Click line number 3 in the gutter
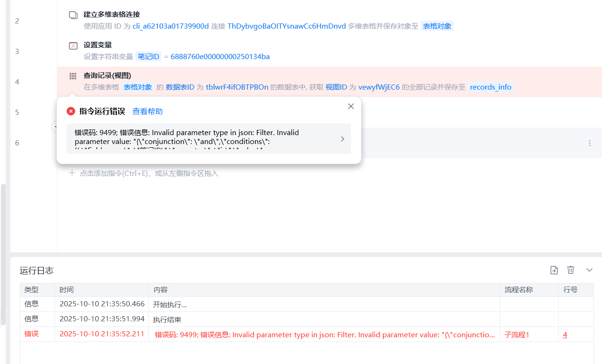 (17, 51)
